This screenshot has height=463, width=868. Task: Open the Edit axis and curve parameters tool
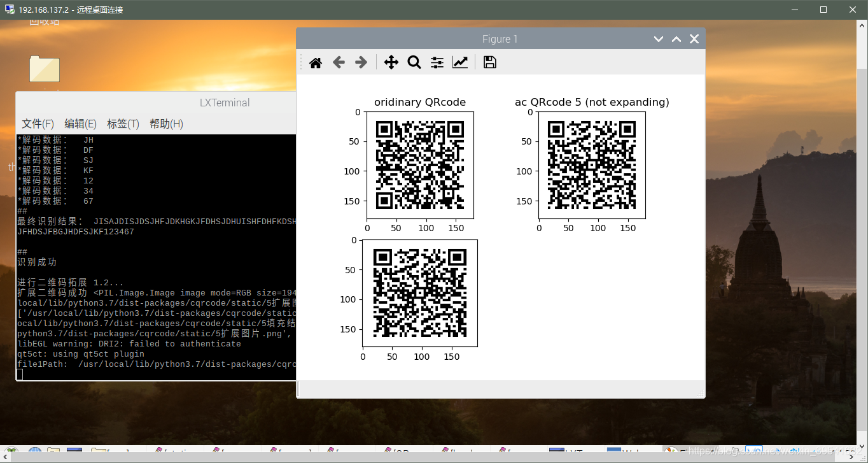click(460, 62)
